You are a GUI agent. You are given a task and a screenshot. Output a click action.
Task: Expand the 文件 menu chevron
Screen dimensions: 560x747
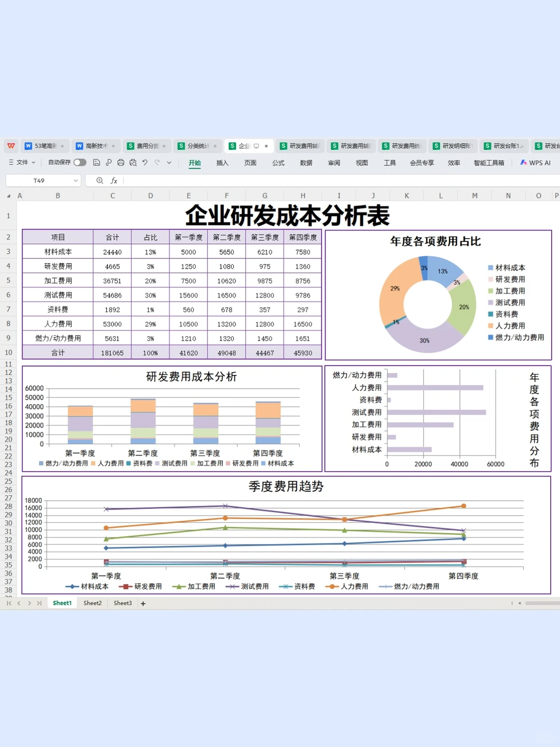[33, 162]
